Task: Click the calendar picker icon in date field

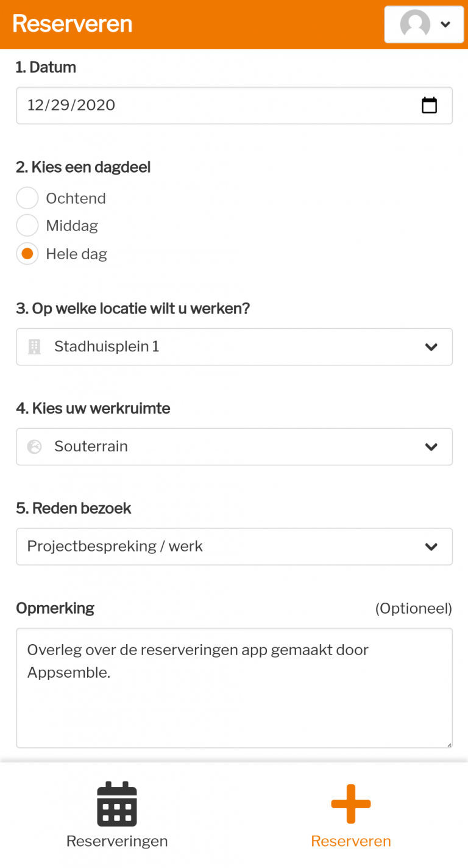Action: (x=430, y=106)
